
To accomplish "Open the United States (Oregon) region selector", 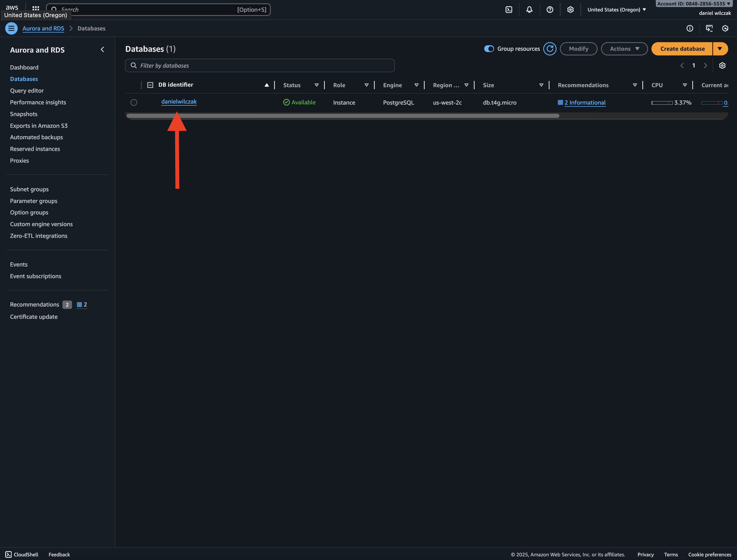I will [616, 10].
